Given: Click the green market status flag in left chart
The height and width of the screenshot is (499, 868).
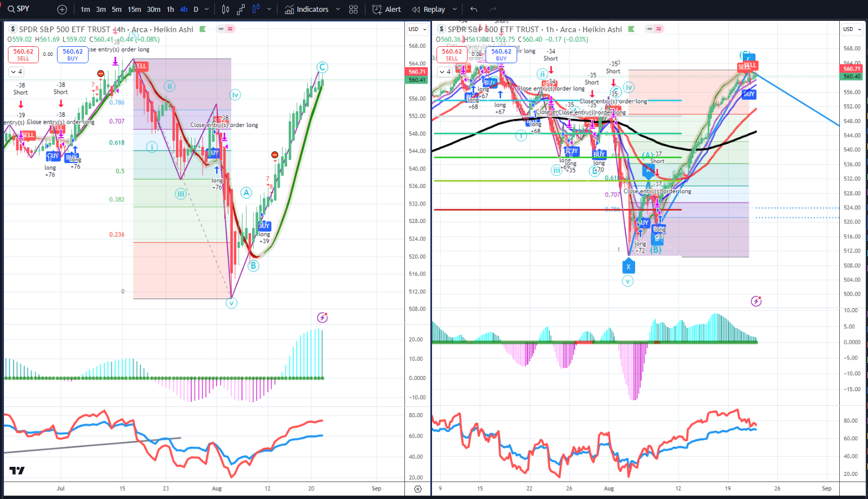Looking at the screenshot, I should [x=202, y=29].
